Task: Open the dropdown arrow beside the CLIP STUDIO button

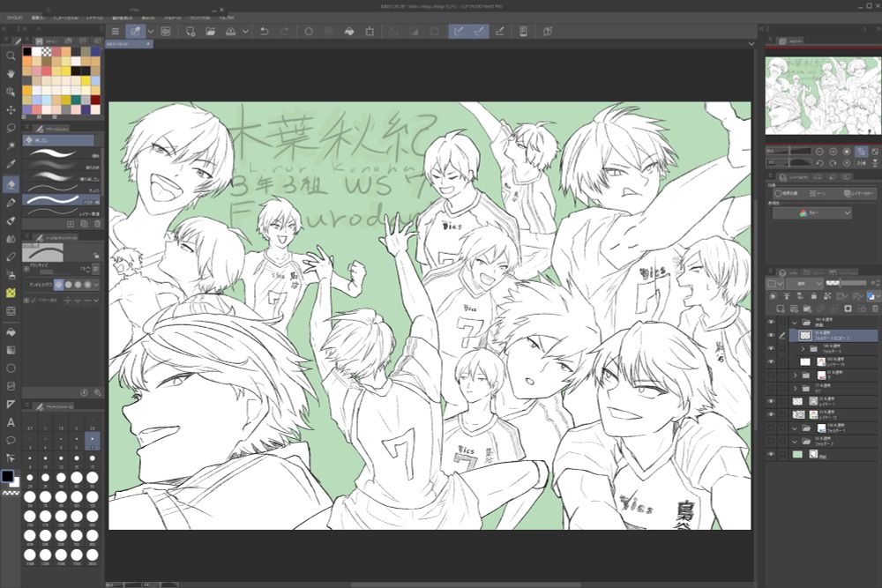Action: (150, 32)
